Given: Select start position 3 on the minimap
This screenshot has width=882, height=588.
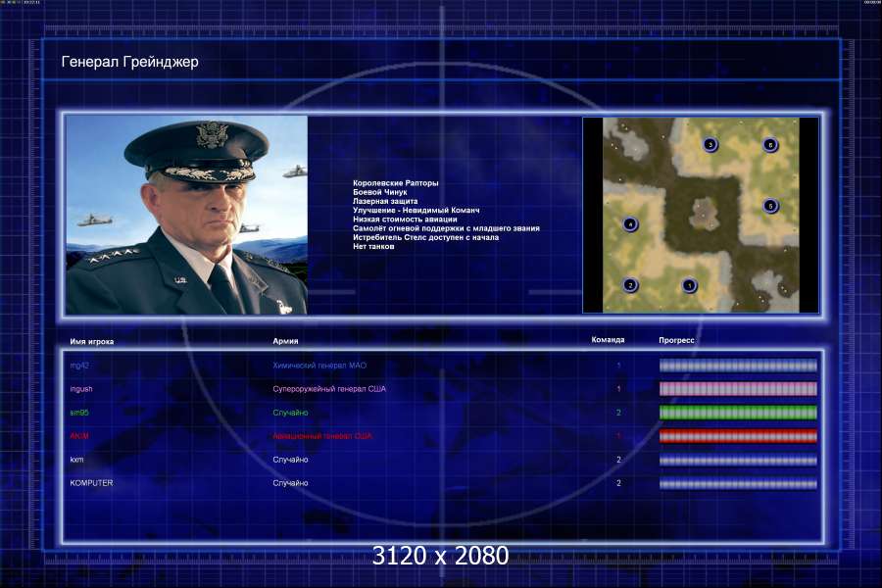Looking at the screenshot, I should coord(710,145).
